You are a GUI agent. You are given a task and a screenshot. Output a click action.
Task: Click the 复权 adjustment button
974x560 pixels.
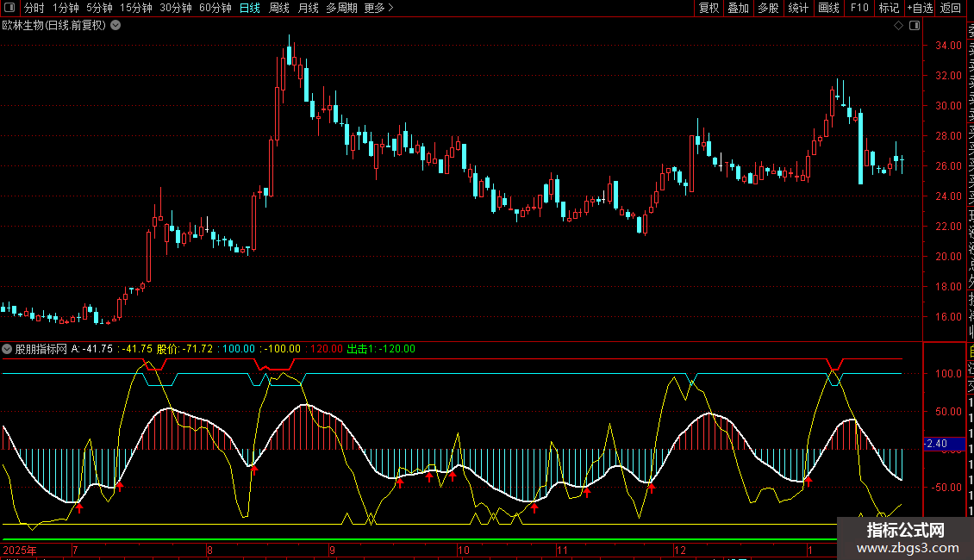[x=709, y=9]
